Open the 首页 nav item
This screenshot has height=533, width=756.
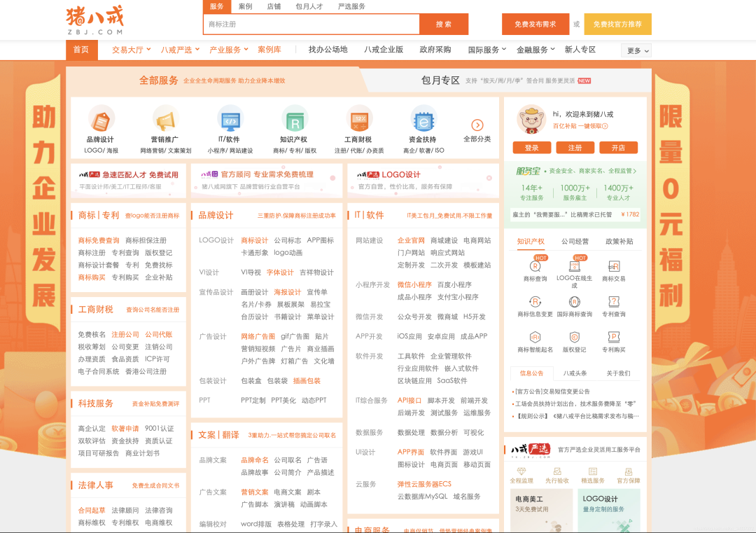coord(81,50)
